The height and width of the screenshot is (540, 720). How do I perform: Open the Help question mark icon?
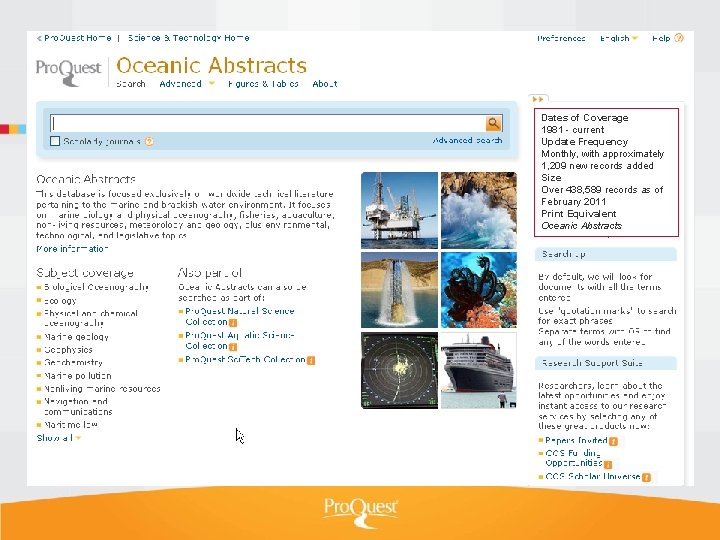pos(679,38)
